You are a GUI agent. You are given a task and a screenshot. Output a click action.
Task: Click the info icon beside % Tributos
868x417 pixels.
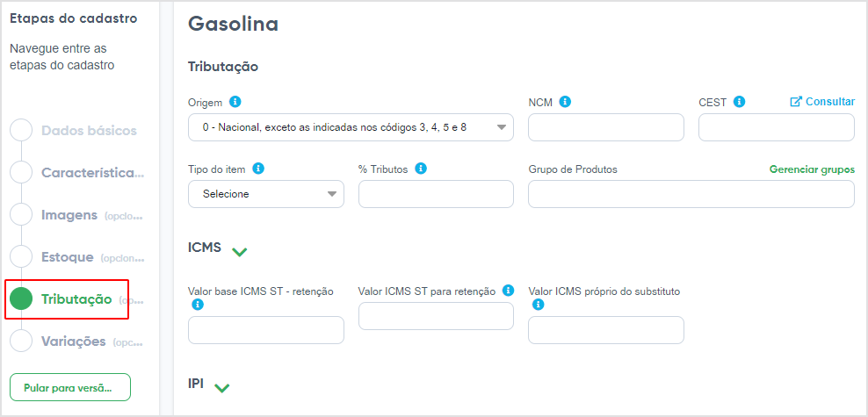point(421,169)
